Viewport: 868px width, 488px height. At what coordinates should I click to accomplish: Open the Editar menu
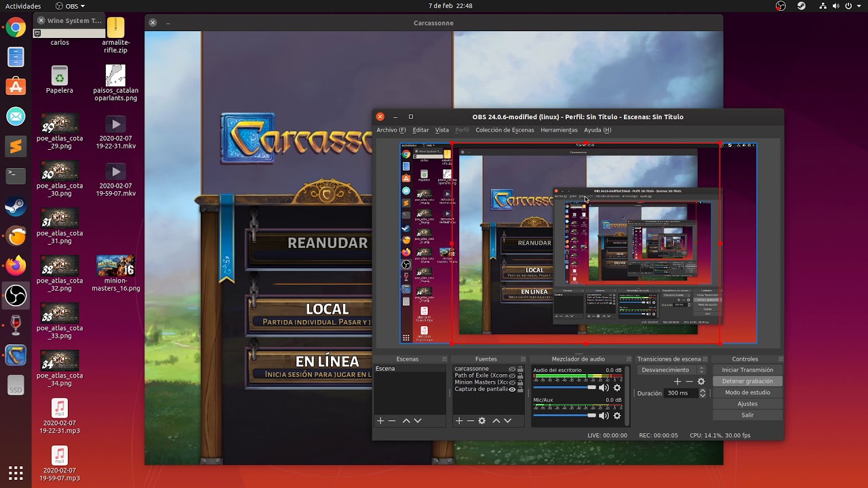tap(421, 130)
